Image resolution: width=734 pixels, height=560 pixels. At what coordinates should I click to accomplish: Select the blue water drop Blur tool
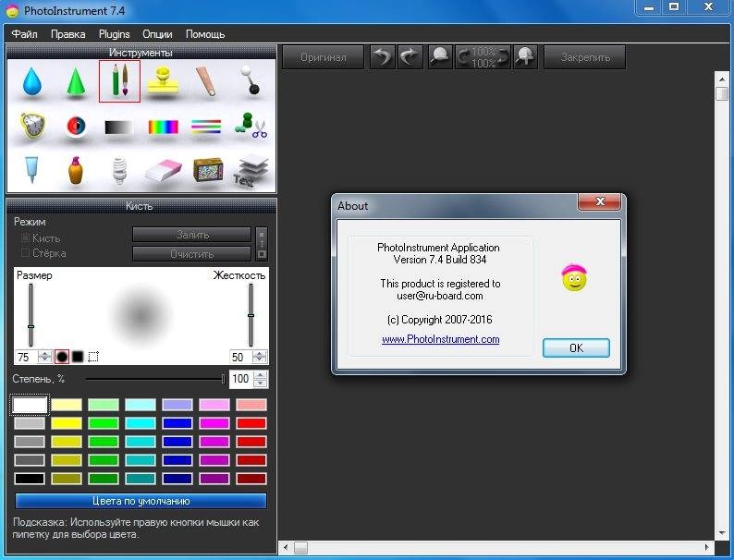(x=32, y=81)
